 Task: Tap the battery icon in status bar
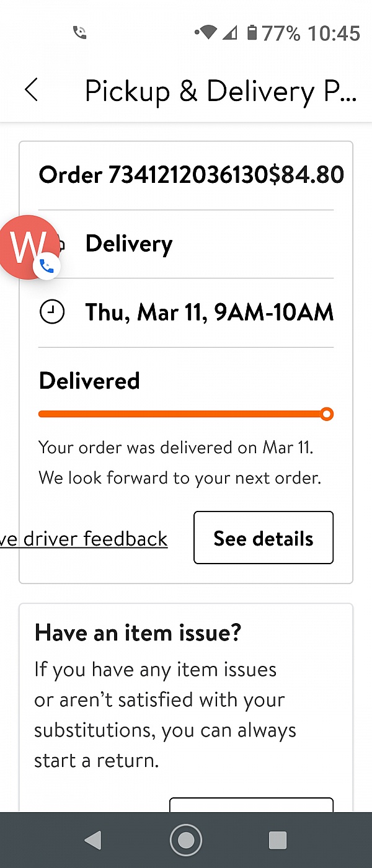(x=252, y=32)
